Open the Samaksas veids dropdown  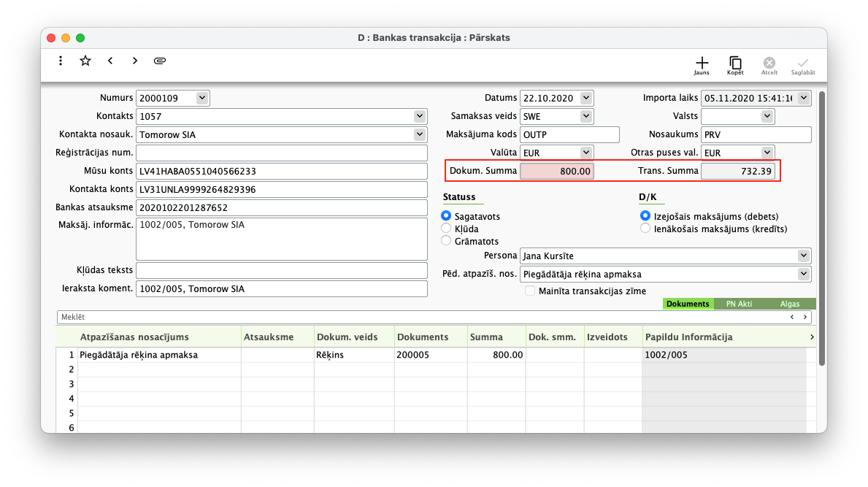586,116
